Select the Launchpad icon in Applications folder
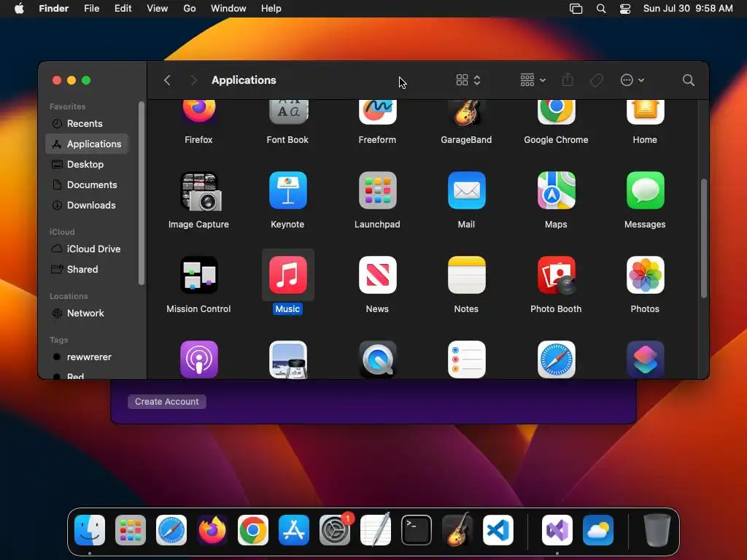This screenshot has width=747, height=560. click(377, 190)
